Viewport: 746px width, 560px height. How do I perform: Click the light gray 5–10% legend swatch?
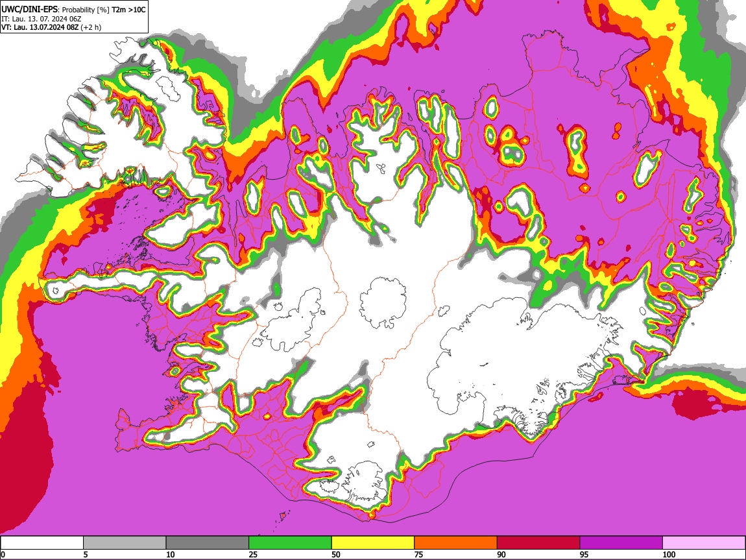(125, 542)
